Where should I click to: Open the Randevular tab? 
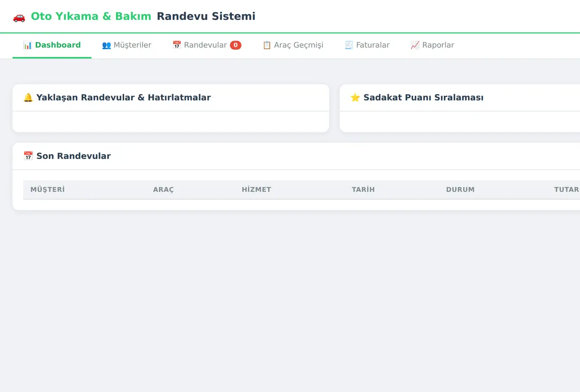(207, 45)
